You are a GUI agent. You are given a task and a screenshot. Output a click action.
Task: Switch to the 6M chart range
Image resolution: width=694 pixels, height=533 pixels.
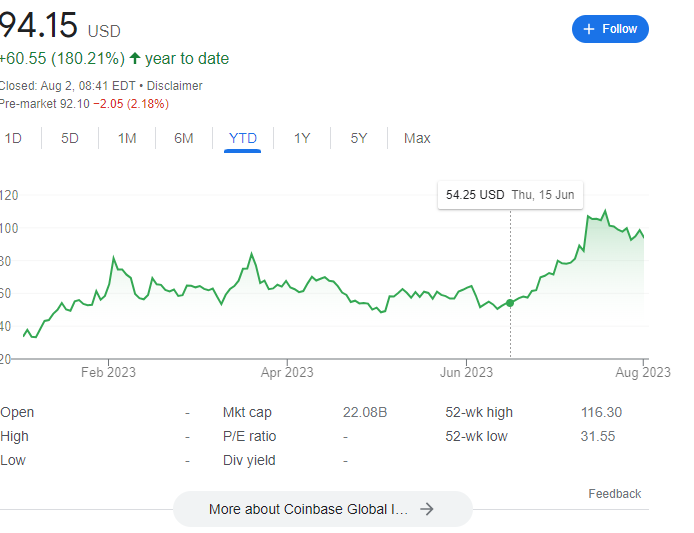(x=184, y=138)
